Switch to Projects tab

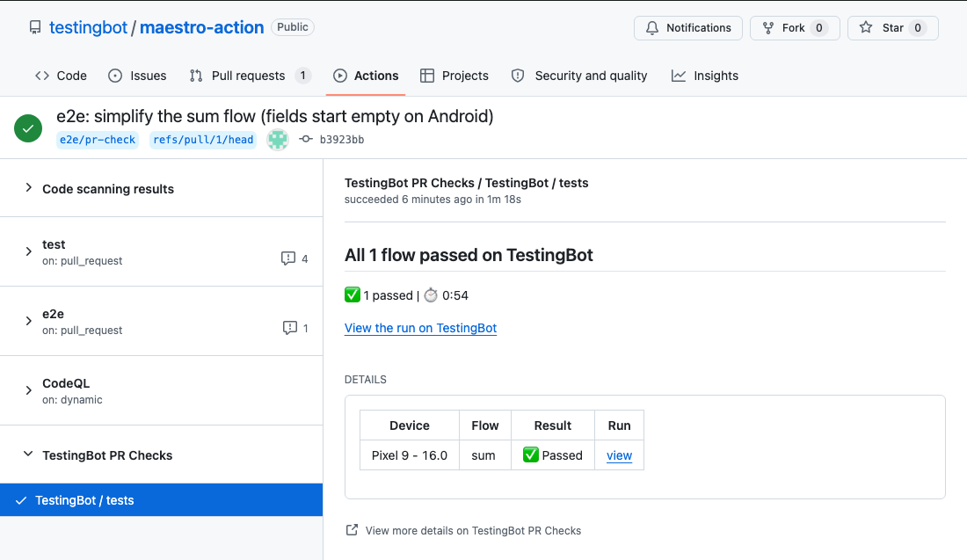coord(454,76)
